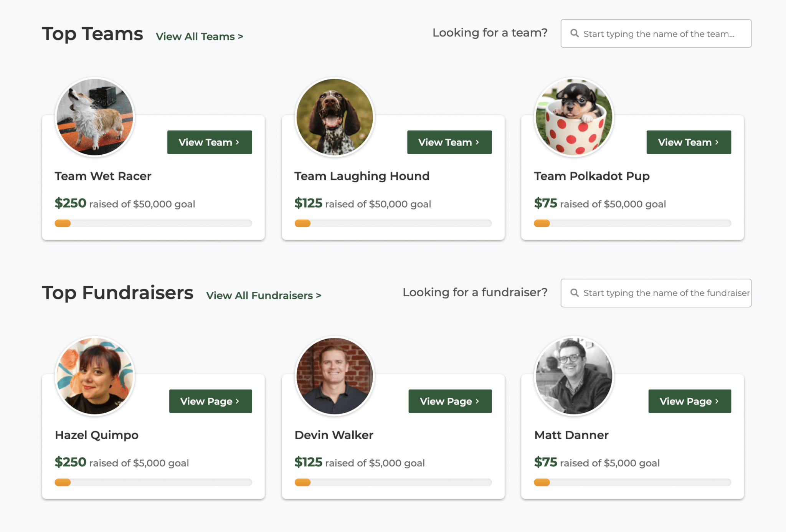View Devin Walker's fundraiser page

click(x=450, y=401)
